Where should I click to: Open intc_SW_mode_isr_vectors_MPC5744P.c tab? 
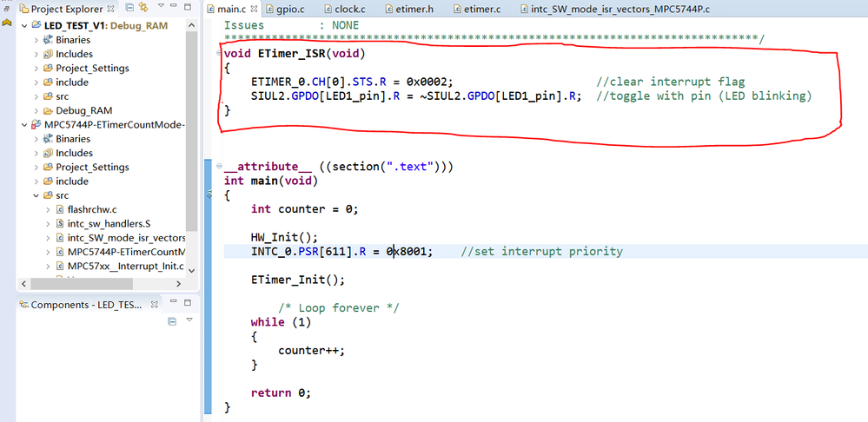(x=614, y=9)
